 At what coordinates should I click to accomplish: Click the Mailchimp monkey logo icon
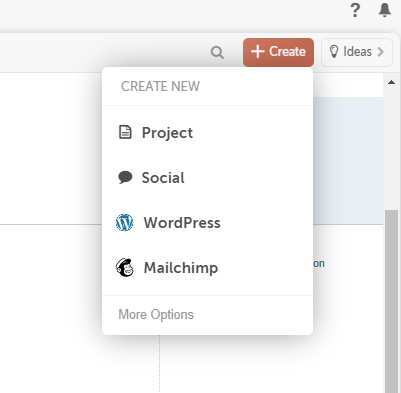pos(125,267)
